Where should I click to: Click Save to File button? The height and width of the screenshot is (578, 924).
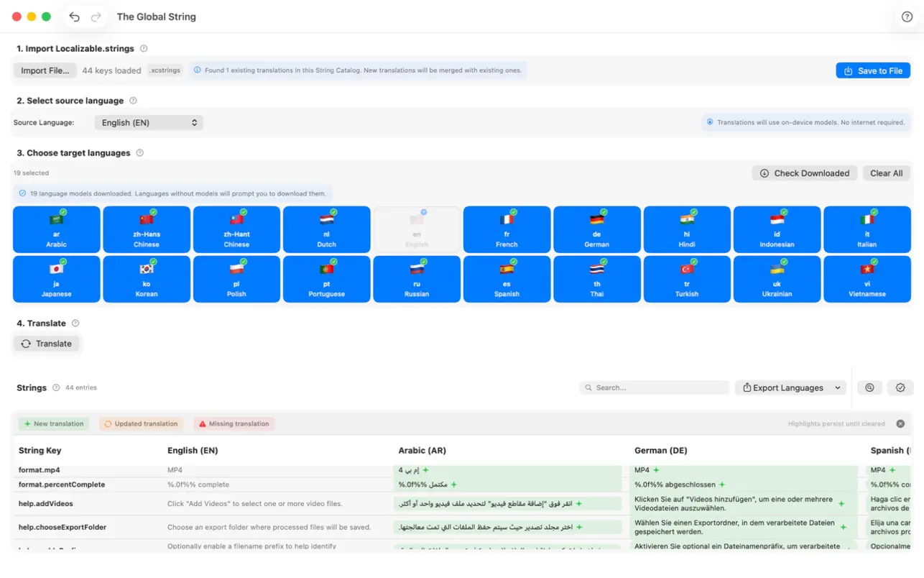click(873, 70)
